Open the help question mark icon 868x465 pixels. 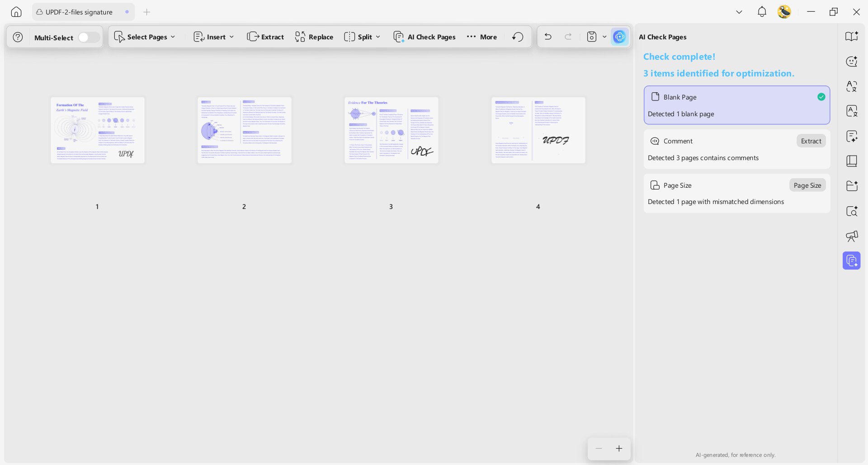click(18, 37)
